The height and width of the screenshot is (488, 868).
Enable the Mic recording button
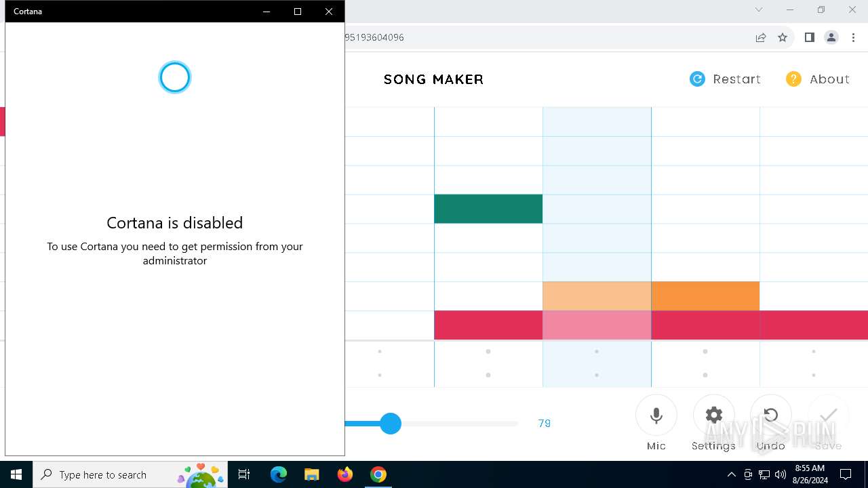(656, 415)
